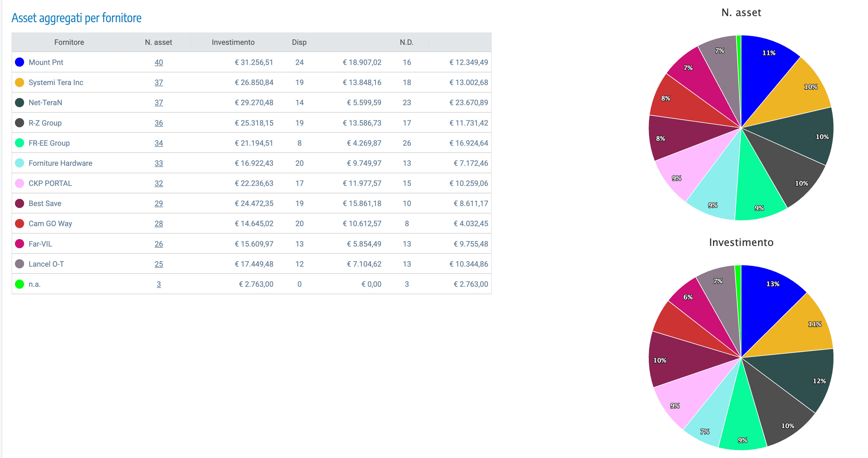
Task: Open the 29 assets link for Best Save
Action: pyautogui.click(x=159, y=203)
